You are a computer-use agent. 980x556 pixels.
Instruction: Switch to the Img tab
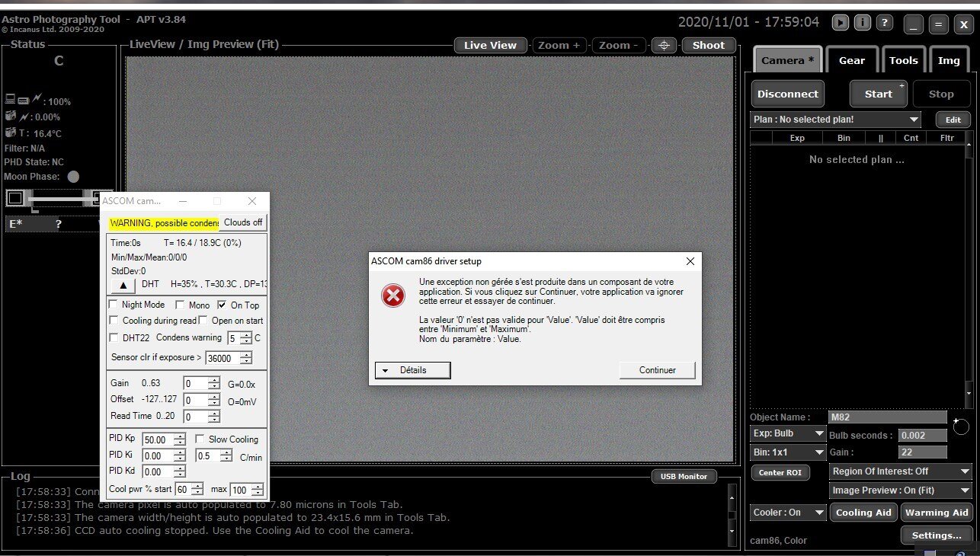pyautogui.click(x=949, y=60)
